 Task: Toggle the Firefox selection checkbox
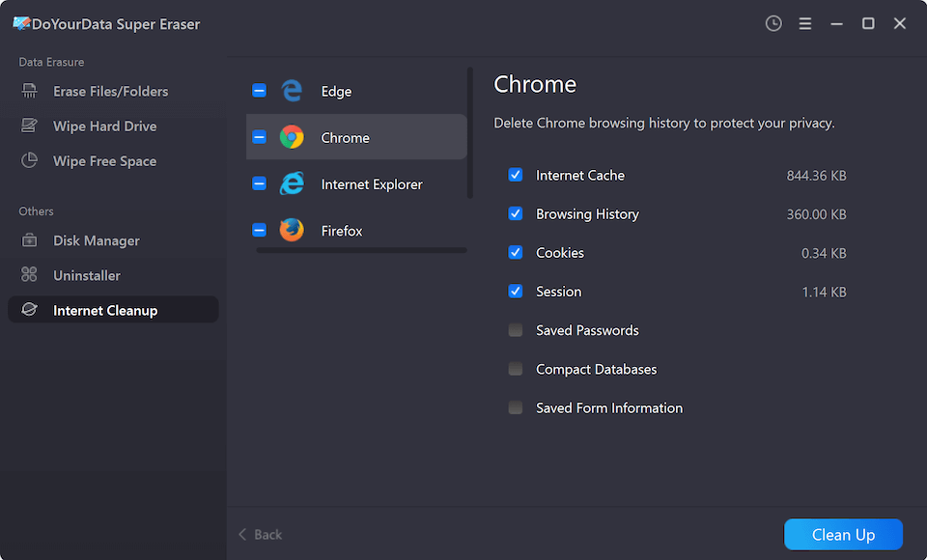click(x=259, y=230)
